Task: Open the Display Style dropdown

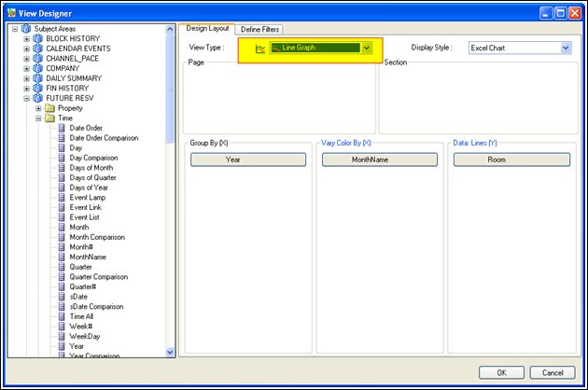Action: coord(566,48)
